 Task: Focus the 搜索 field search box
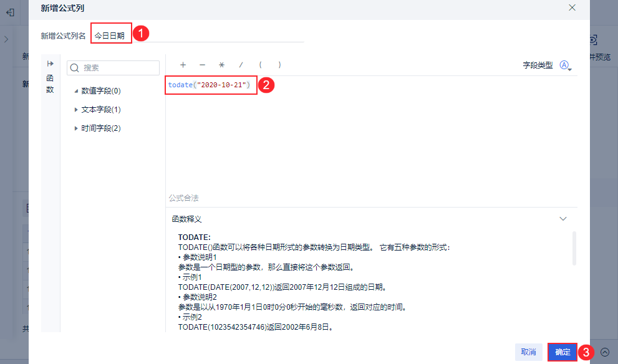click(x=113, y=68)
